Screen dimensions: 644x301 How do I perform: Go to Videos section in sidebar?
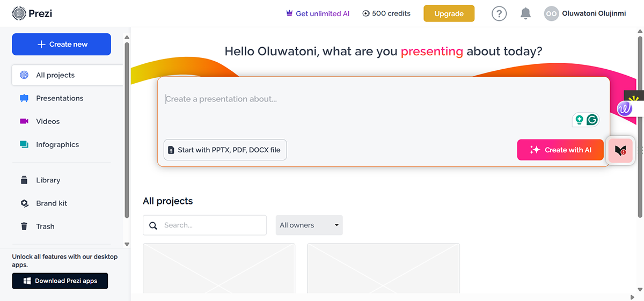pos(48,121)
